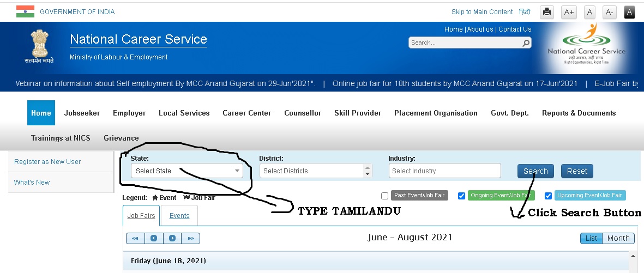
Task: Click the Contact Us link
Action: click(x=515, y=29)
